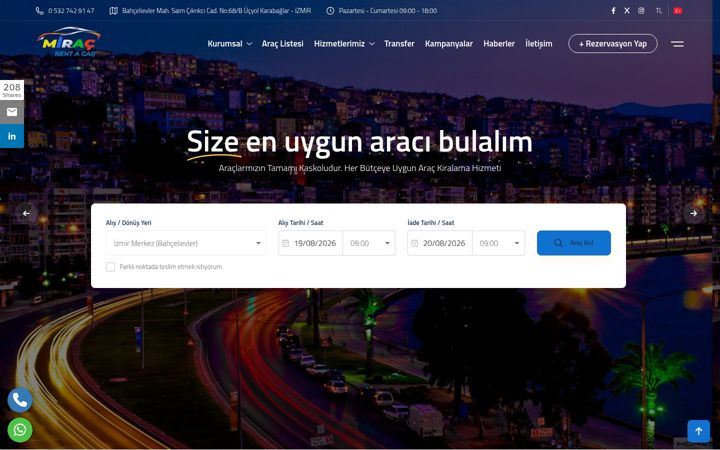This screenshot has height=450, width=720.
Task: Click the calendar icon in return date field
Action: click(414, 243)
